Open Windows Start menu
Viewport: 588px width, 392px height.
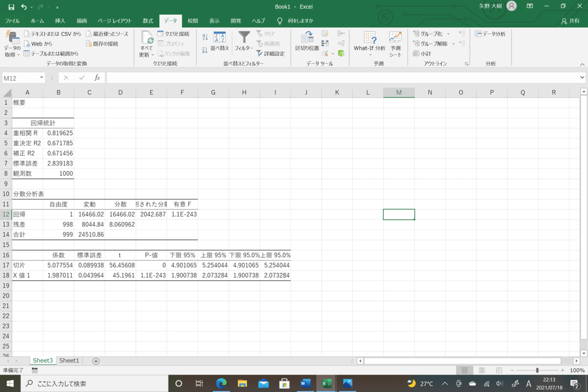10,383
